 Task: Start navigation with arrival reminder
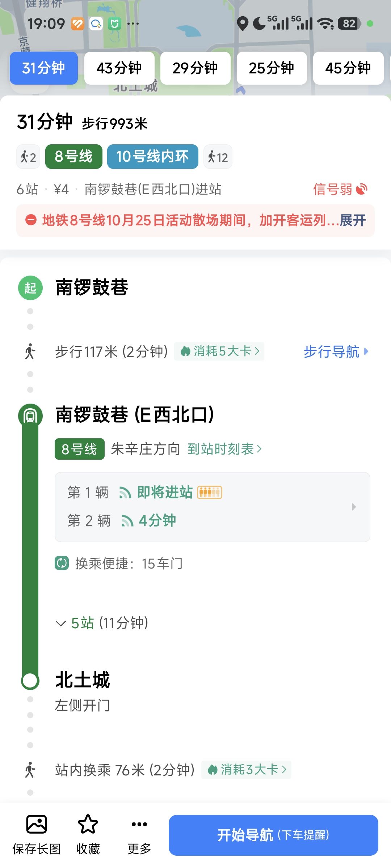click(x=273, y=835)
